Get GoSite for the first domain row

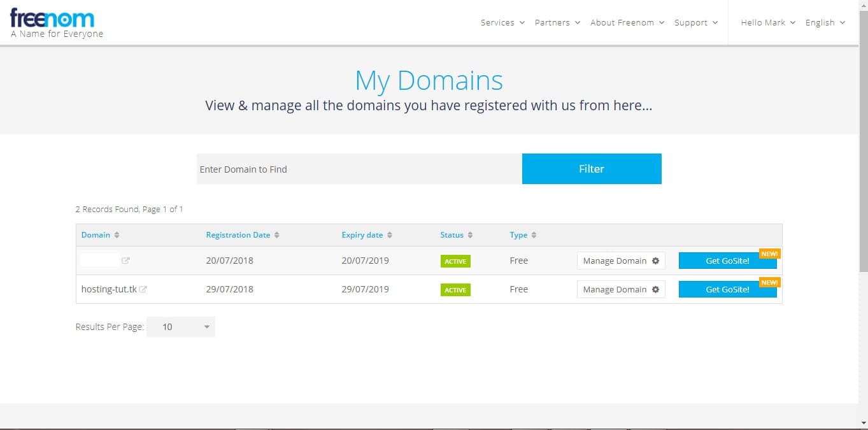[x=728, y=261]
